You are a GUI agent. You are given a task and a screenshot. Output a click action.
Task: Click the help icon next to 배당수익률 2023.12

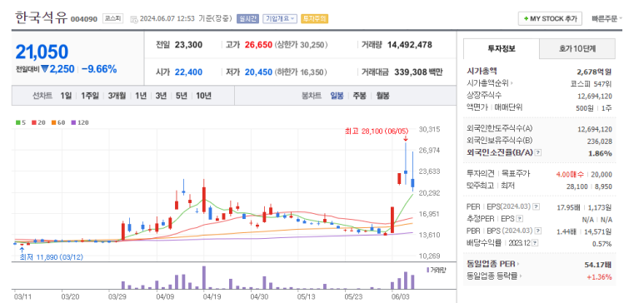(535, 243)
